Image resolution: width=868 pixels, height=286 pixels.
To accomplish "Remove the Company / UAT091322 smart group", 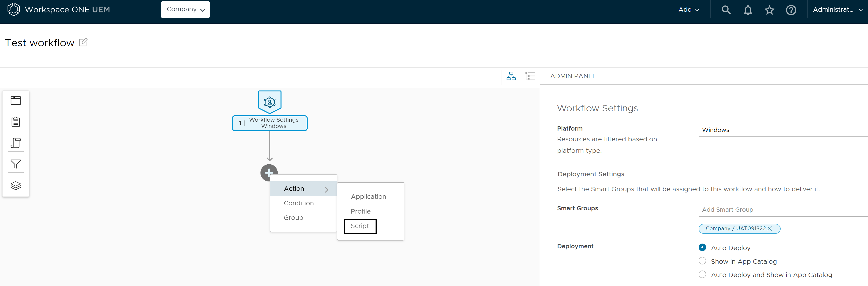I will (x=770, y=229).
